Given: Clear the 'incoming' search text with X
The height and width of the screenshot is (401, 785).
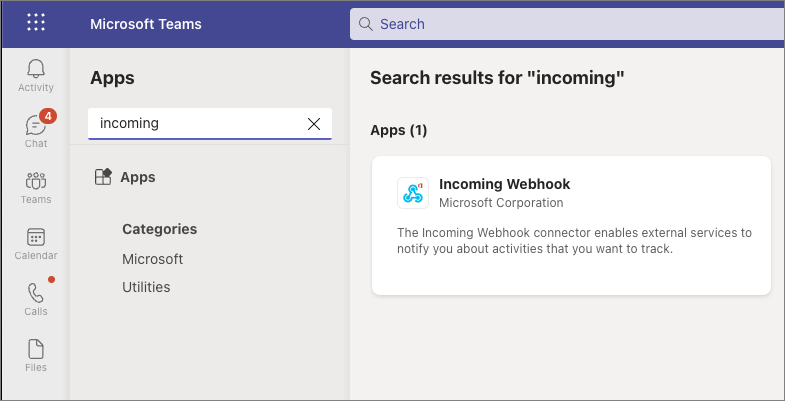Looking at the screenshot, I should click(314, 124).
